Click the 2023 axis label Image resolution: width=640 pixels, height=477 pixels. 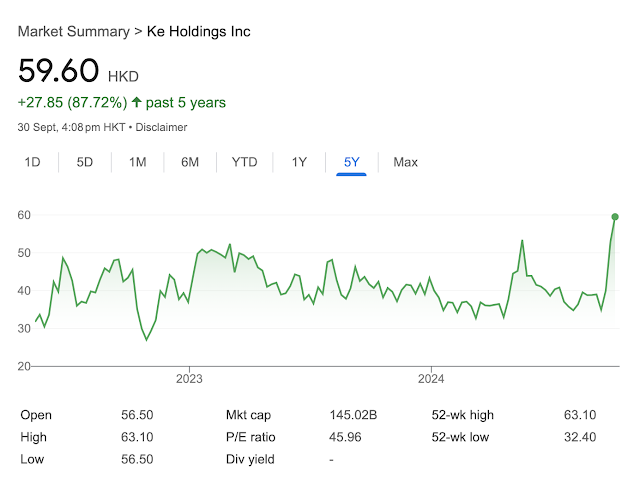[x=189, y=379]
